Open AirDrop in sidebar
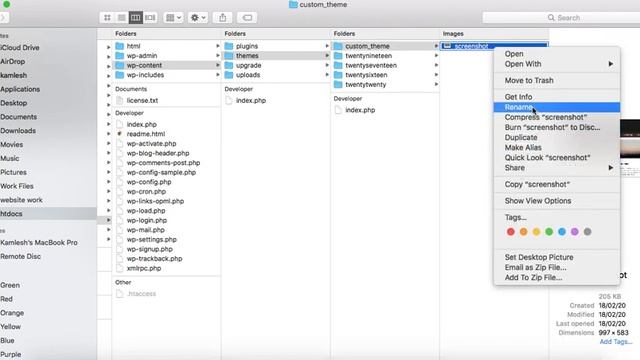 pos(12,62)
